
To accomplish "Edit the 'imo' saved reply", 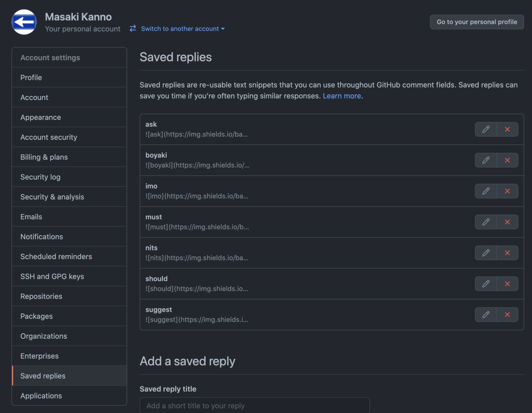I will click(486, 191).
